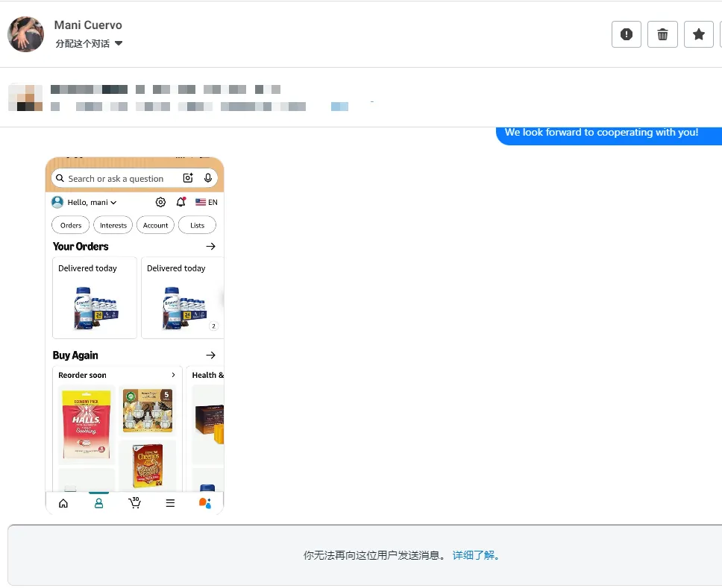Tap the microphone voice search icon
The image size is (722, 588).
(x=207, y=178)
